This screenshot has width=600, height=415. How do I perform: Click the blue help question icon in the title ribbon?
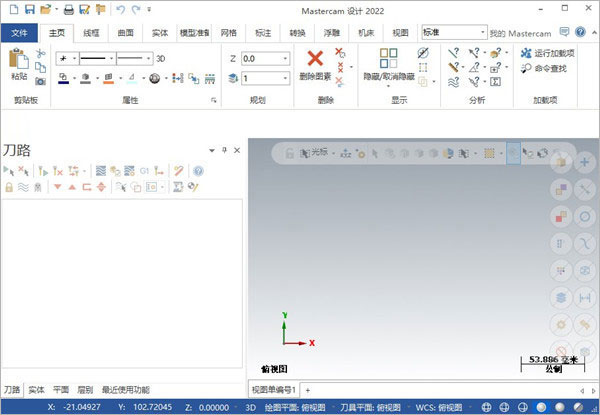[580, 32]
